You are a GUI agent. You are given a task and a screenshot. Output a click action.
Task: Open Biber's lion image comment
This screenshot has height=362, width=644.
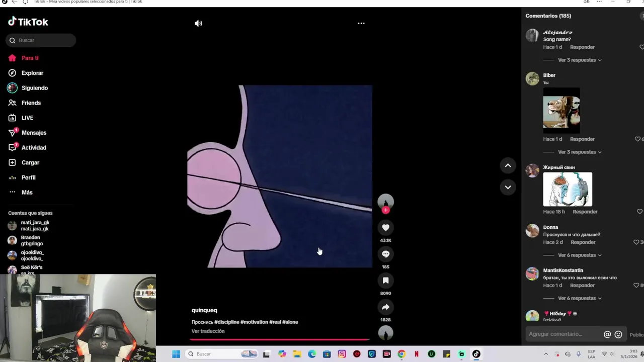coord(561,110)
